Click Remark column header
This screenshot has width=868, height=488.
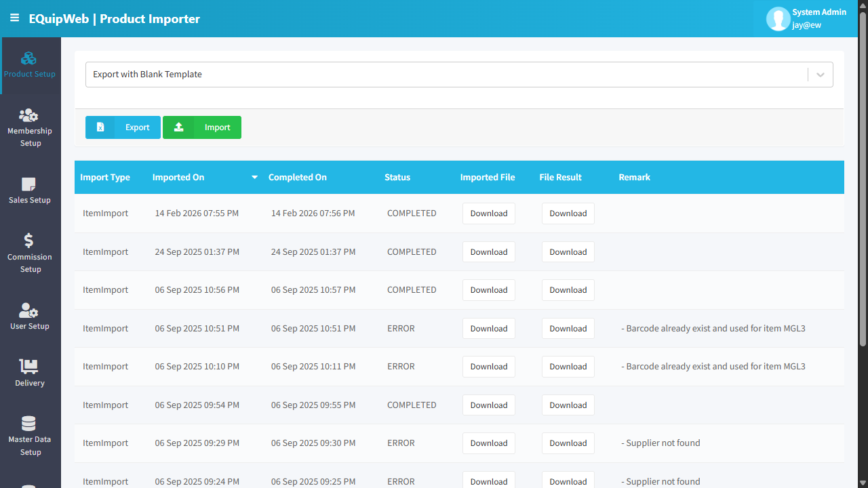635,178
